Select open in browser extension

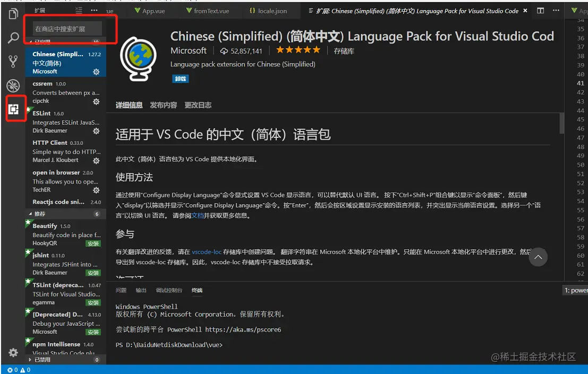66,181
